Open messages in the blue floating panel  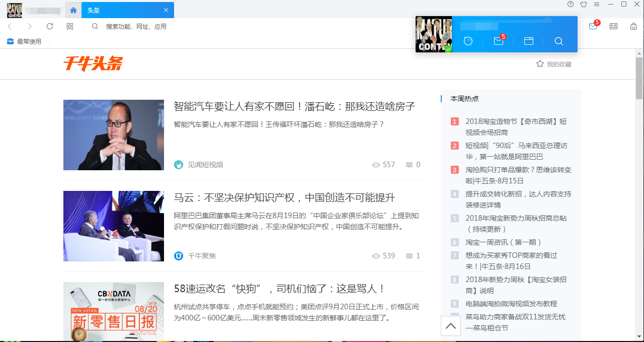coord(499,40)
